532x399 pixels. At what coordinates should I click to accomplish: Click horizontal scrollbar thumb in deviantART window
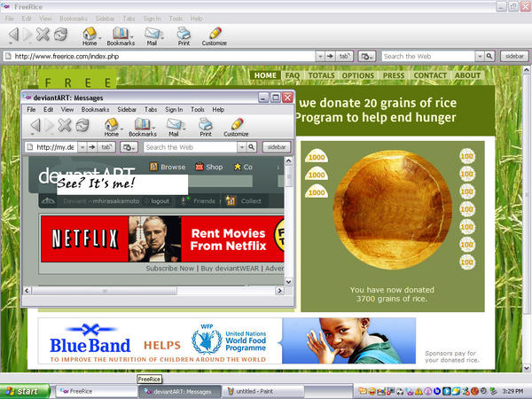coord(105,291)
